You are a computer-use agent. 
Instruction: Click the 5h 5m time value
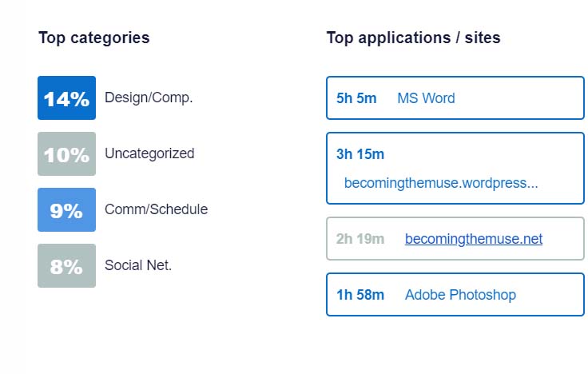(356, 98)
